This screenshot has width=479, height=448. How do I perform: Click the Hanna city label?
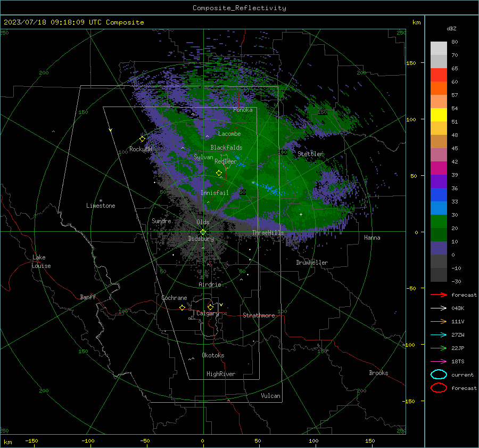click(x=372, y=238)
